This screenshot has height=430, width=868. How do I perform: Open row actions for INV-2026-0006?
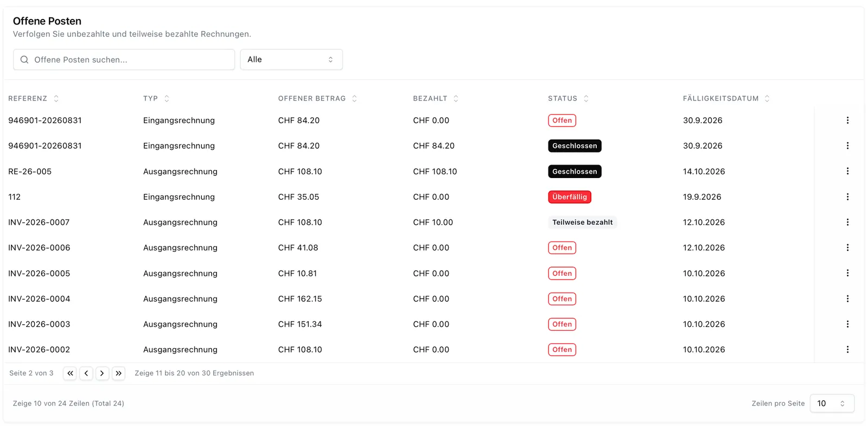pos(847,248)
